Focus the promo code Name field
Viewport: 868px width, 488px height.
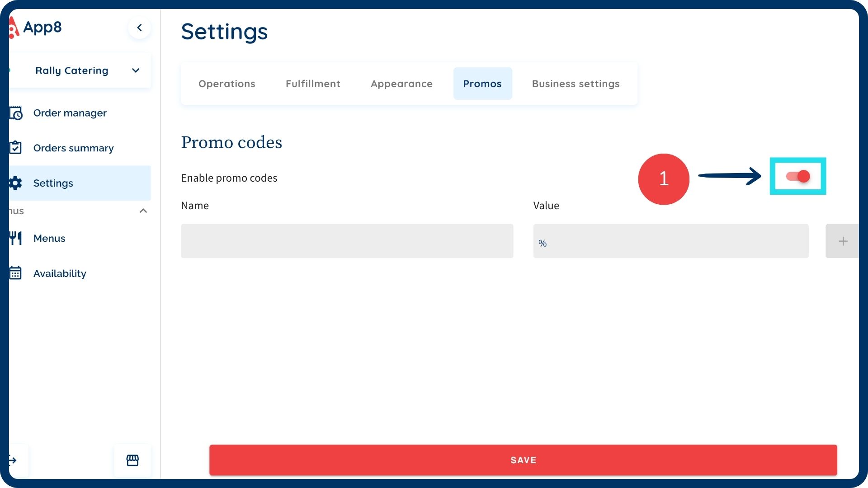coord(347,241)
